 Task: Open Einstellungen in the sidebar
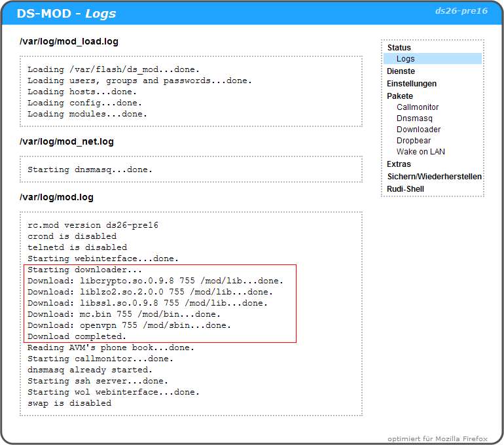click(411, 84)
